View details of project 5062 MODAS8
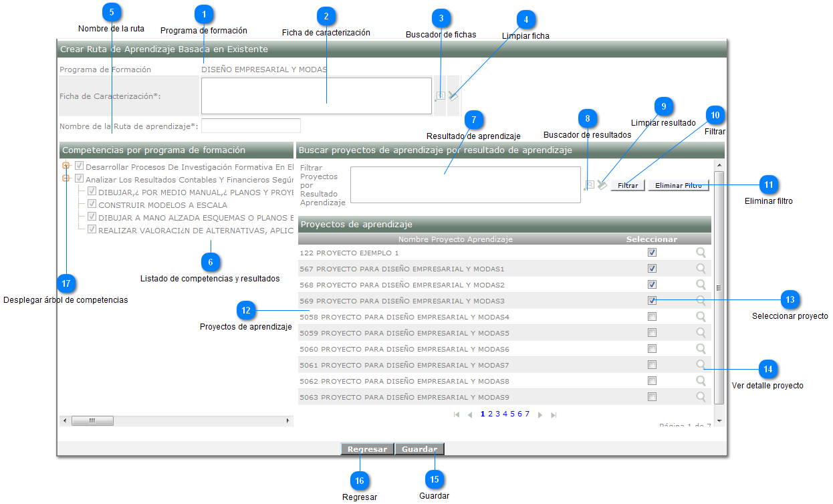The height and width of the screenshot is (504, 833). (701, 381)
